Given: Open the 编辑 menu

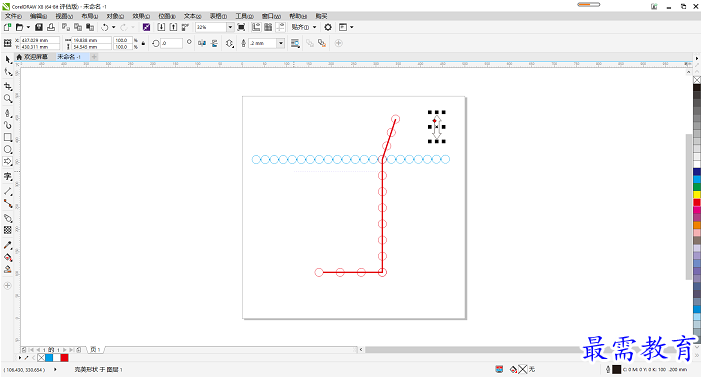Looking at the screenshot, I should 39,16.
